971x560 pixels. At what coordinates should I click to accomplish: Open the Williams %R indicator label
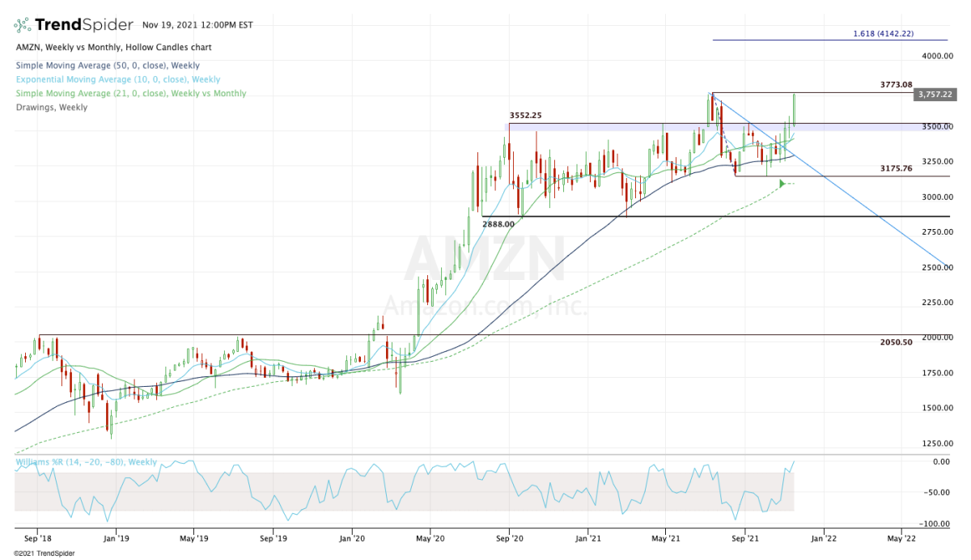tap(86, 461)
